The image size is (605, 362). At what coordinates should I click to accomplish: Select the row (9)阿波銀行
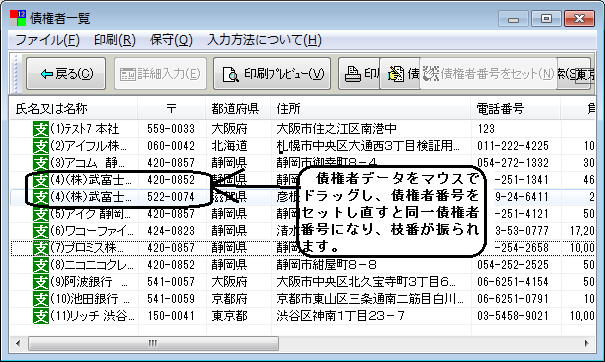point(302,282)
